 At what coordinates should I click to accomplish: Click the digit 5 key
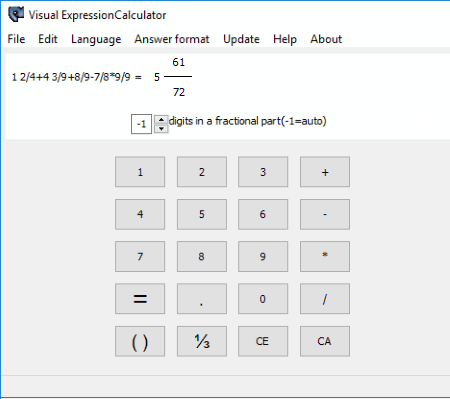[202, 214]
